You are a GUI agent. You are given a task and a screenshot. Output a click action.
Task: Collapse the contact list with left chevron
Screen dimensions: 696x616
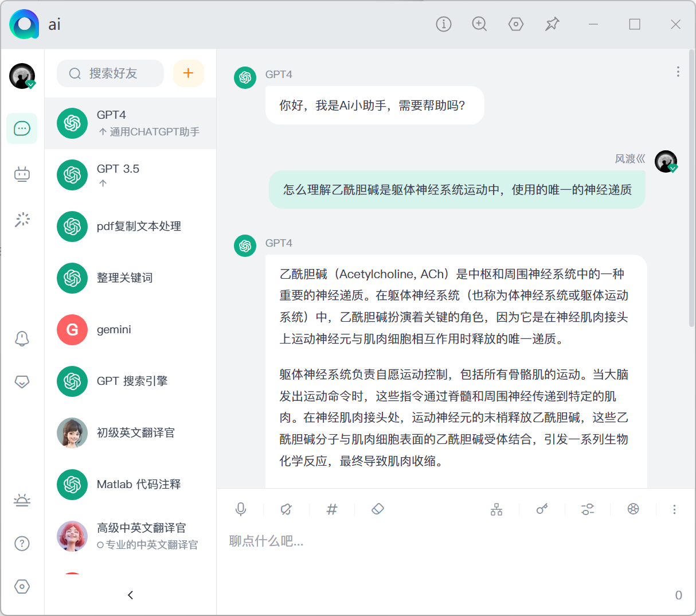[x=130, y=595]
